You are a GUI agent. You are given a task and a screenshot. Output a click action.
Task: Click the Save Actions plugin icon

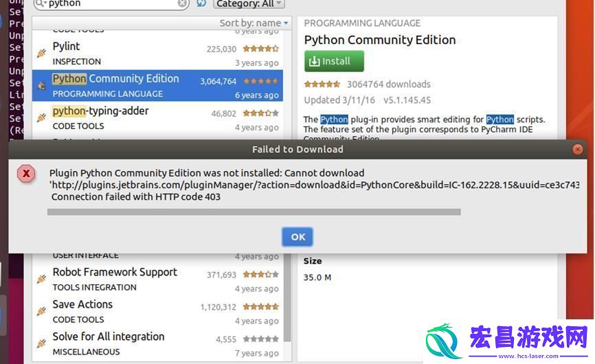[41, 312]
